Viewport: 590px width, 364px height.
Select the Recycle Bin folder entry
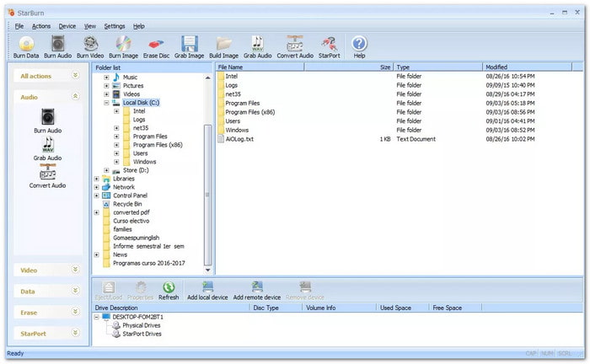click(x=127, y=204)
